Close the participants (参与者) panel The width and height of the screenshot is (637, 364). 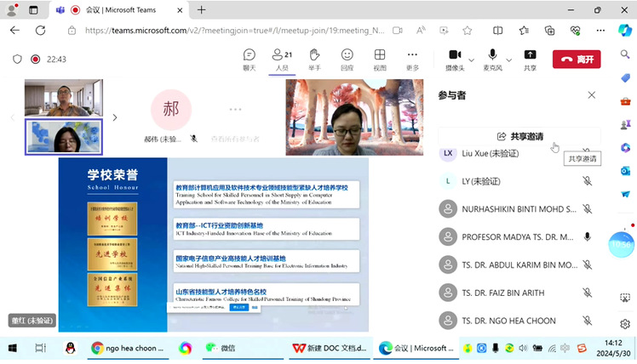click(x=592, y=95)
